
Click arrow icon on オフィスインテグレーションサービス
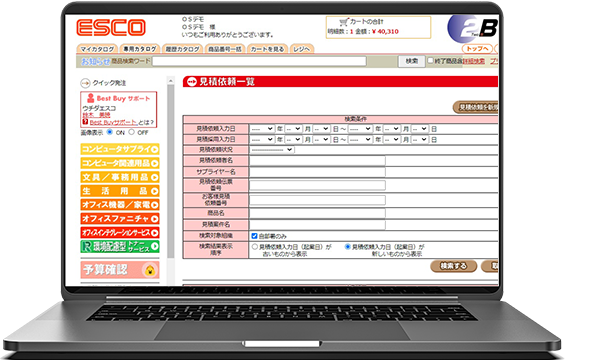click(x=154, y=232)
